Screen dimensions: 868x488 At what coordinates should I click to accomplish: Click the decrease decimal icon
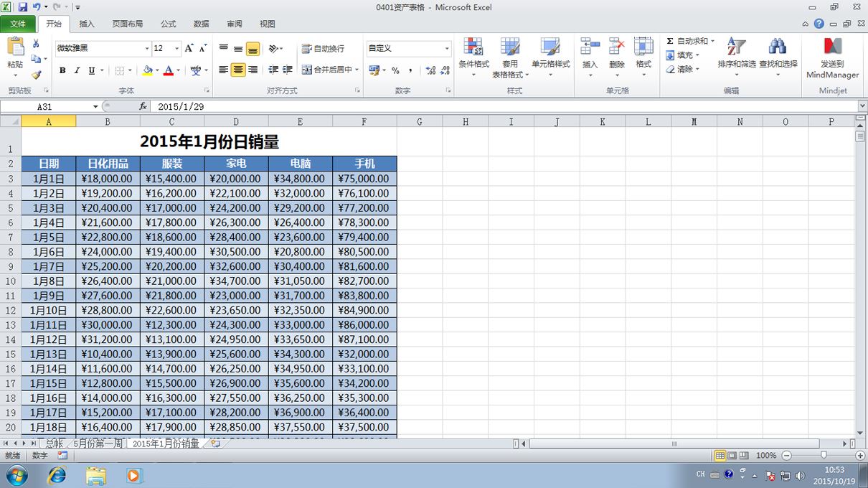pos(445,70)
